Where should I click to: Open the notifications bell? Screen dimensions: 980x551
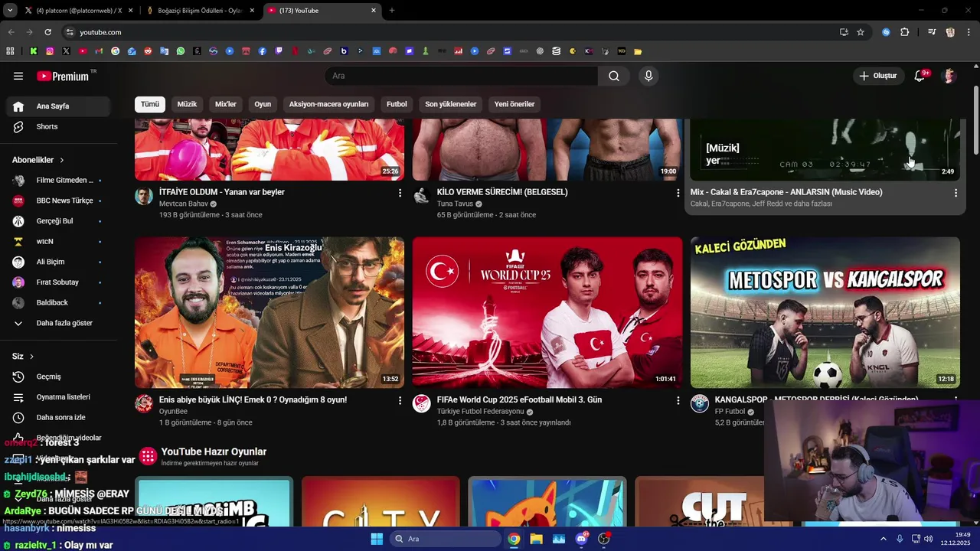pos(920,76)
